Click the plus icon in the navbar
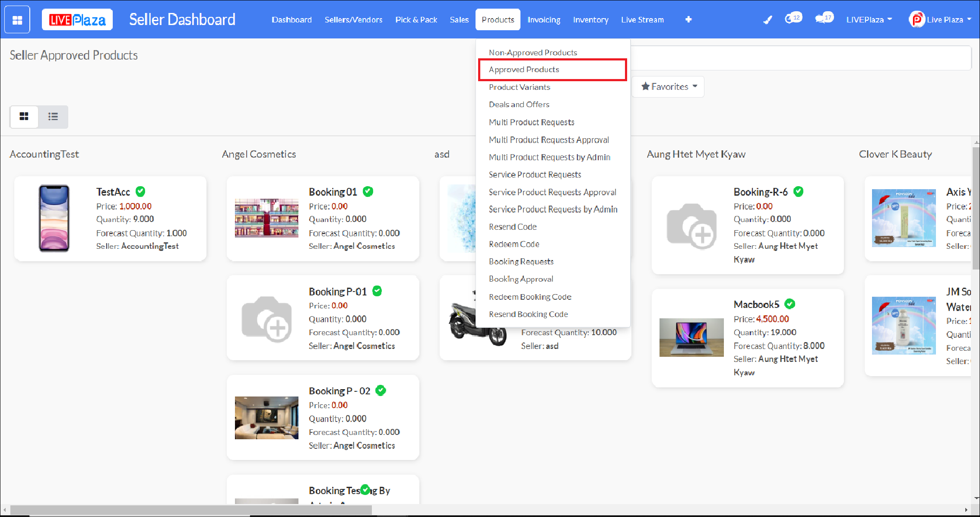This screenshot has width=980, height=517. tap(688, 20)
